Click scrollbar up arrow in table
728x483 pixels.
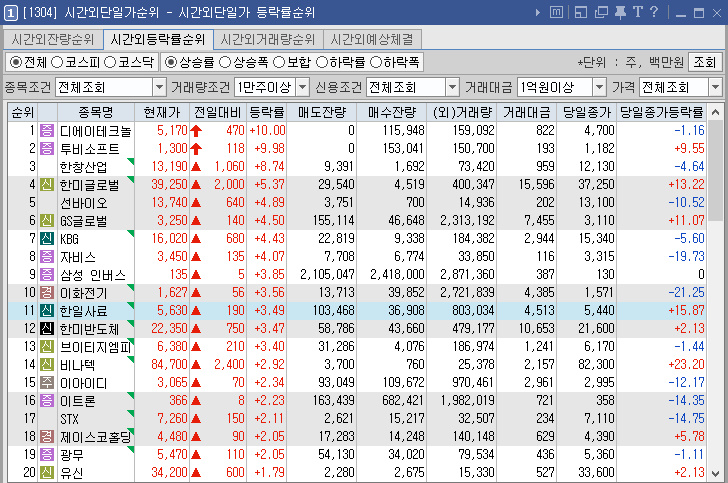point(715,112)
